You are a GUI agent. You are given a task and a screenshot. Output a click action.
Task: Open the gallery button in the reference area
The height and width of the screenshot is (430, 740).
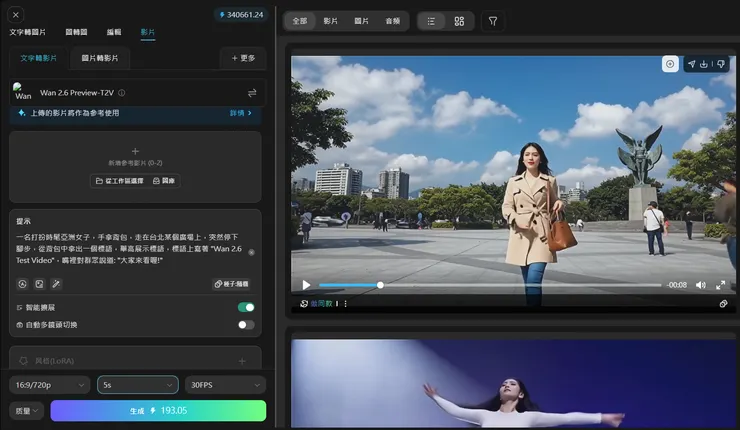pos(164,181)
